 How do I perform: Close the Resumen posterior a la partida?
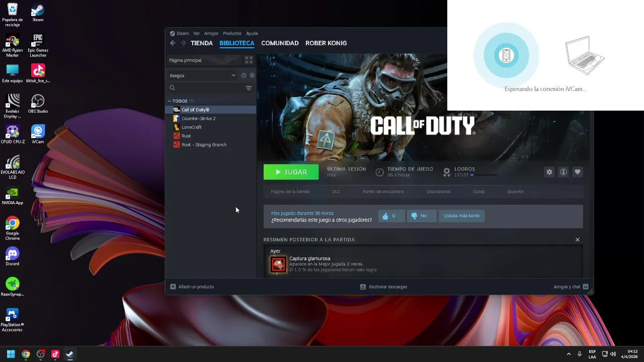[578, 240]
